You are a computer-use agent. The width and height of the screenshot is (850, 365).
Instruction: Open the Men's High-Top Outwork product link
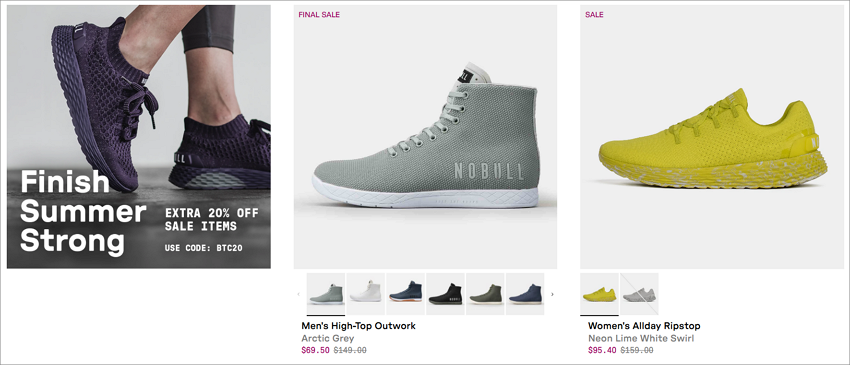pyautogui.click(x=358, y=326)
